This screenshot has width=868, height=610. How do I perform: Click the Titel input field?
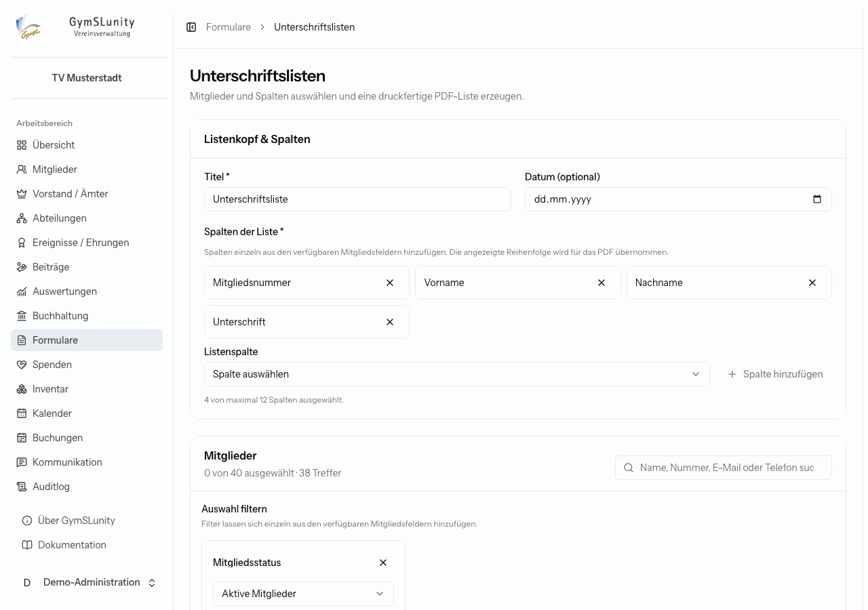click(x=357, y=199)
